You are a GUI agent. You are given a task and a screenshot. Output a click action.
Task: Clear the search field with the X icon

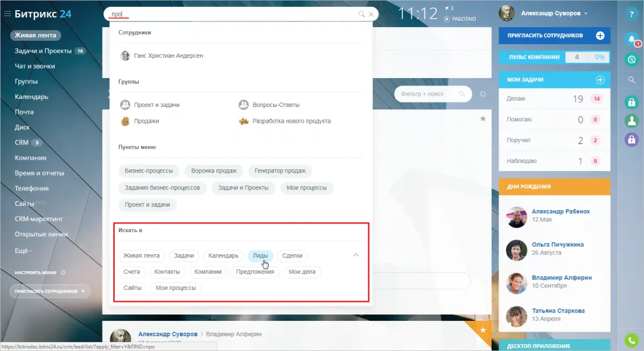tap(371, 14)
